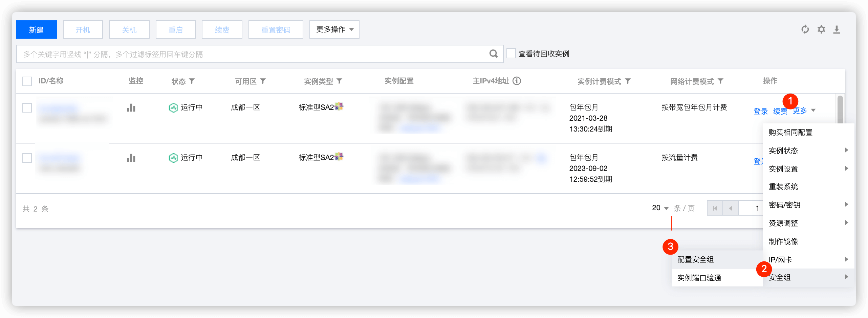868x318 pixels.
Task: Click 成都一区 in the first row
Action: pos(245,107)
